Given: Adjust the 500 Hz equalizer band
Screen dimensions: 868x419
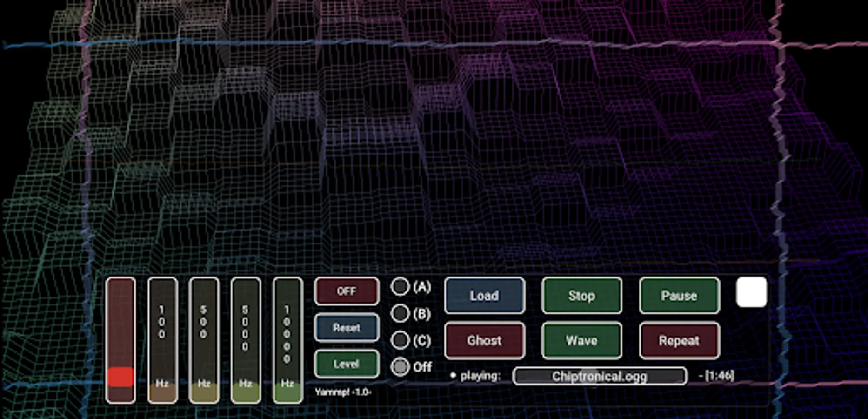Looking at the screenshot, I should pyautogui.click(x=204, y=340).
